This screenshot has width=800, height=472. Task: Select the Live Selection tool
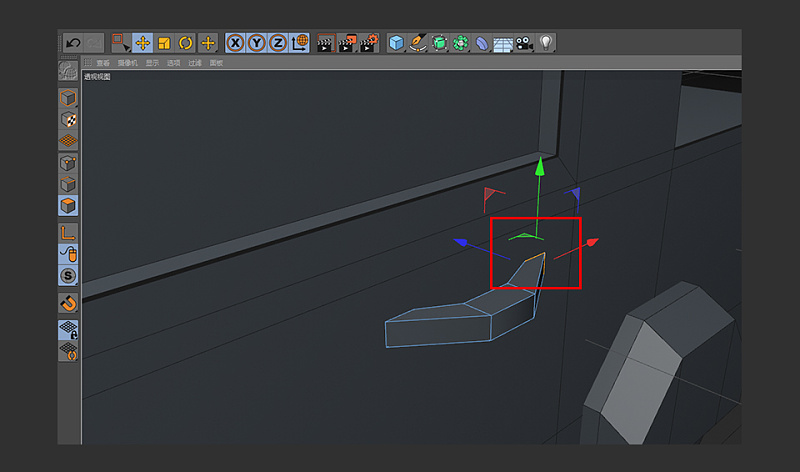coord(121,43)
